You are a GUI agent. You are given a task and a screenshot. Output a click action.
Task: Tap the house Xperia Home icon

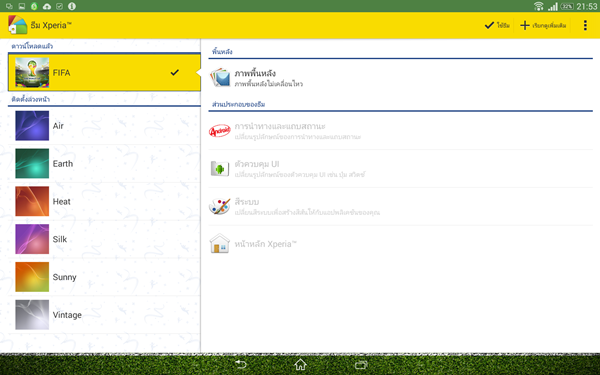click(x=220, y=244)
